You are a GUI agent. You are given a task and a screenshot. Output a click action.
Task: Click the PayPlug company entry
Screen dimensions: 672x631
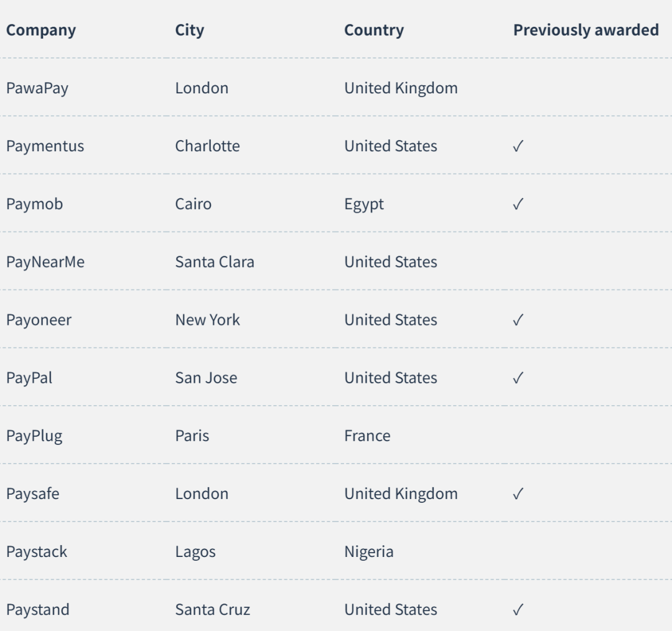(x=34, y=436)
